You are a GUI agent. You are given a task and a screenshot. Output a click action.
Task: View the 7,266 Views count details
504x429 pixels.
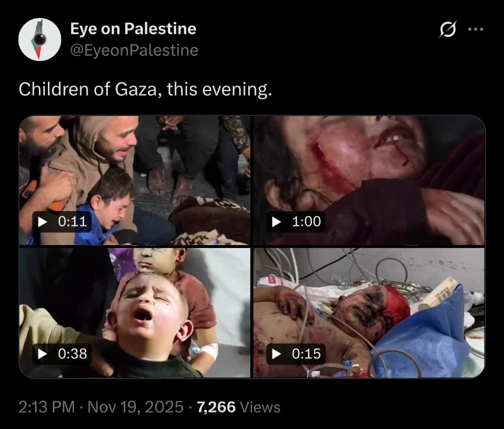coord(239,407)
